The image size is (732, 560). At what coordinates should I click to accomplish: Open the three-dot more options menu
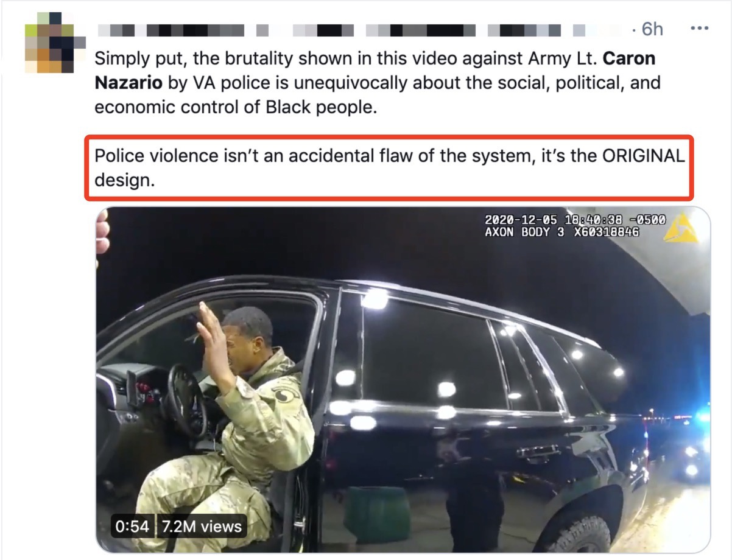click(x=699, y=29)
